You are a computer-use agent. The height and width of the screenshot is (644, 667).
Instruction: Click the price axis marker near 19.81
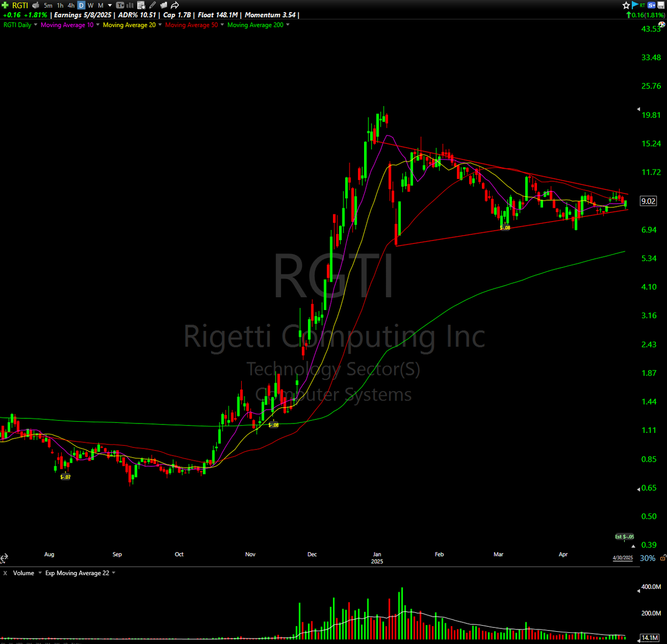tap(638, 109)
